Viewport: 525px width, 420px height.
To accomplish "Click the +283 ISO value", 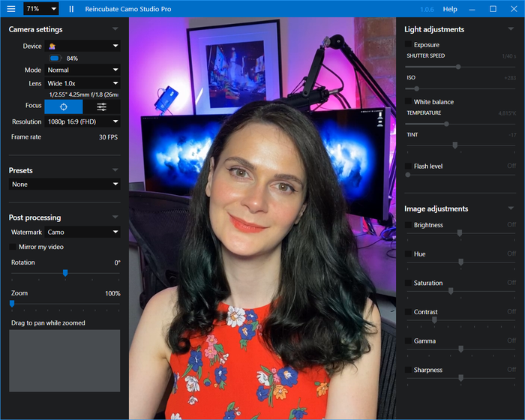I will point(510,78).
